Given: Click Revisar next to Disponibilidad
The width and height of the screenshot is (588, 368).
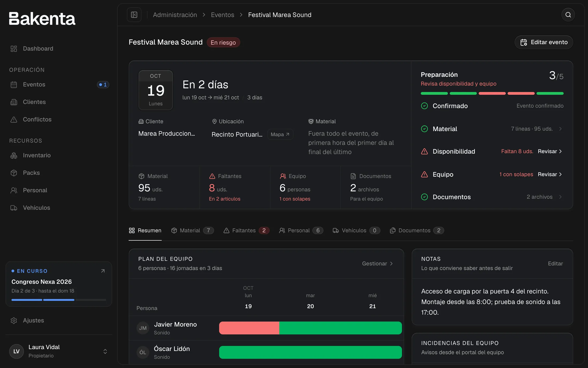Looking at the screenshot, I should (550, 151).
